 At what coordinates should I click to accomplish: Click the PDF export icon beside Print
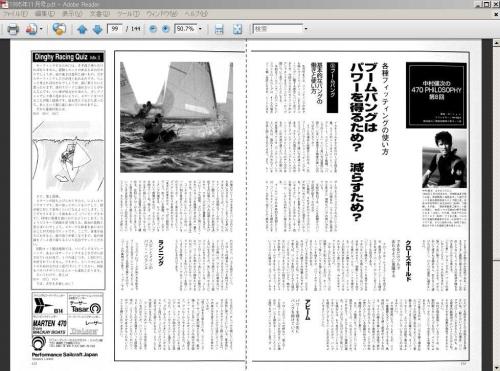(x=31, y=29)
